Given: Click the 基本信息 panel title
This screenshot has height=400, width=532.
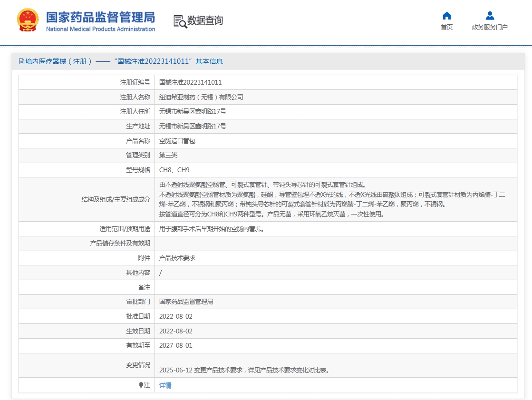Looking at the screenshot, I should pyautogui.click(x=121, y=61).
